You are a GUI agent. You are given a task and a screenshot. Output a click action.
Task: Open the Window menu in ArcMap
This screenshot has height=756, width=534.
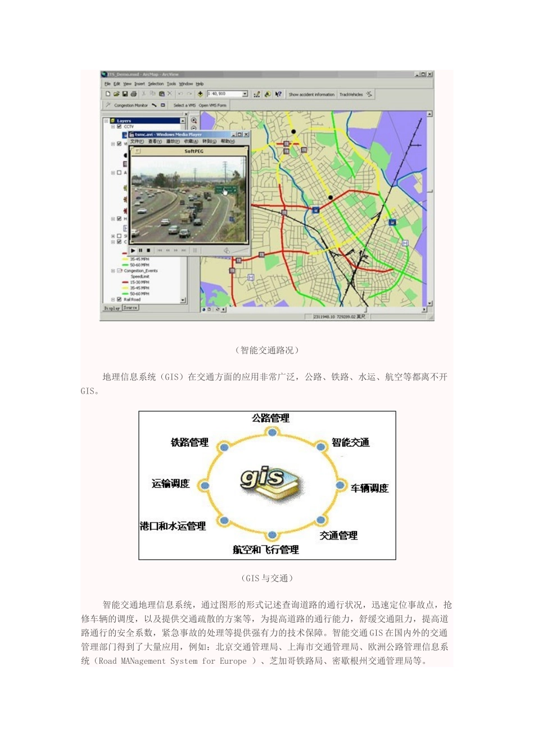[x=185, y=84]
